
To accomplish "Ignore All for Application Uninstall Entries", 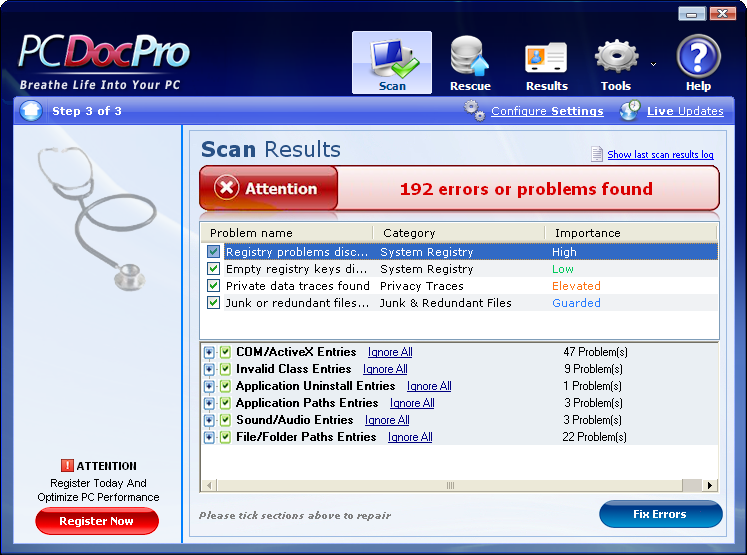I will pos(429,386).
